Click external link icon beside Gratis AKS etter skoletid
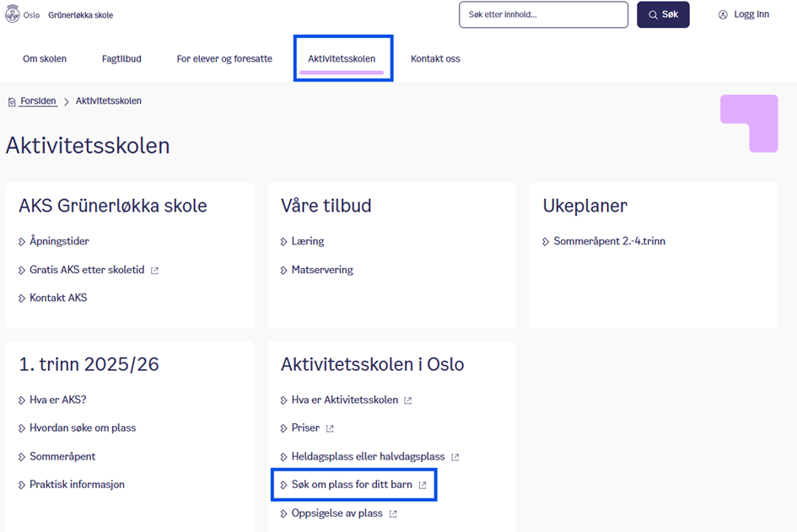This screenshot has height=532, width=797. coord(154,271)
